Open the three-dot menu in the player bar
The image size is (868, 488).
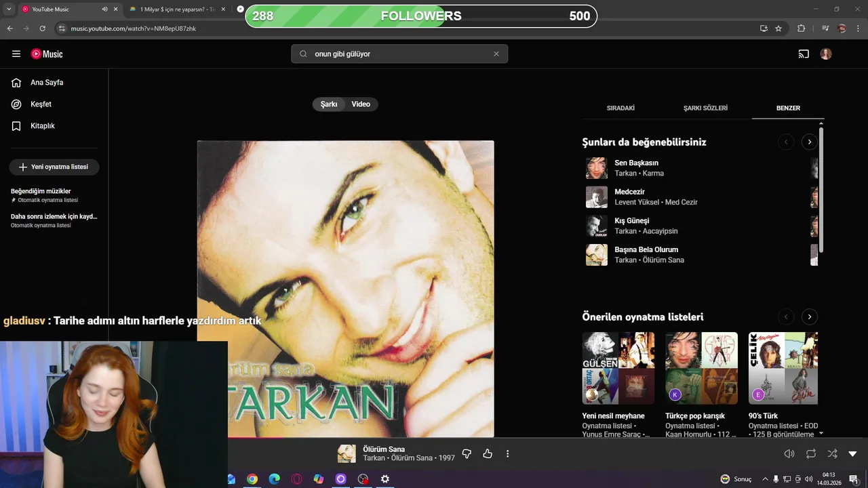pos(508,454)
